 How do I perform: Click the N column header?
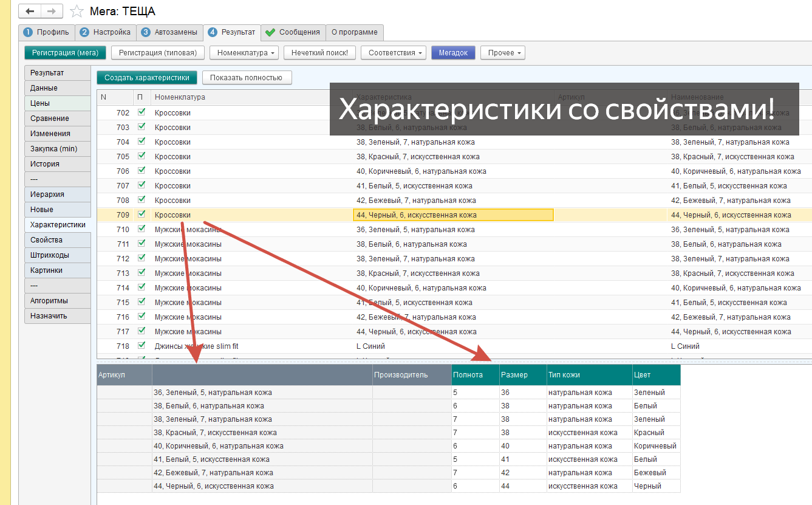point(115,97)
